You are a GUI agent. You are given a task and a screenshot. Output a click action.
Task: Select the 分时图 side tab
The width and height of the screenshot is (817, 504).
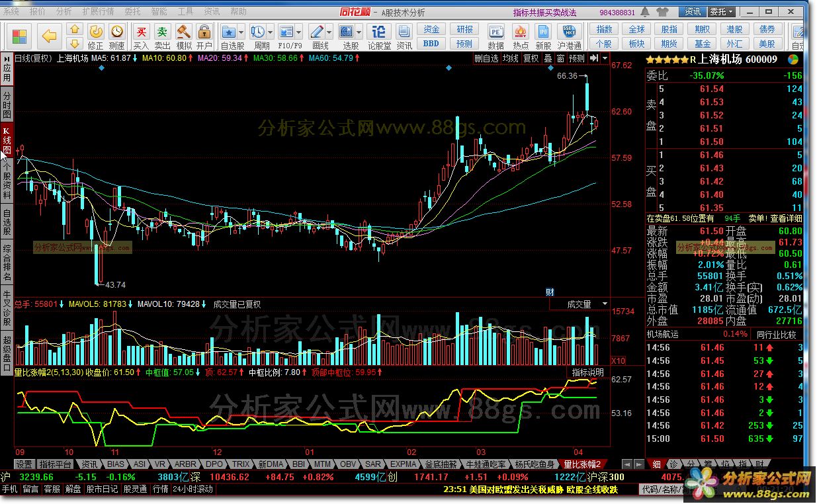click(7, 105)
